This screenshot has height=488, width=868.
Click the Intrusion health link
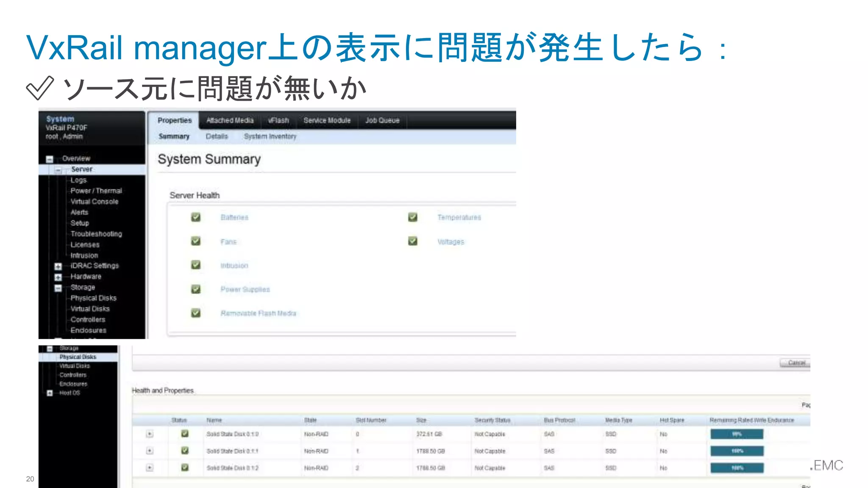pos(234,266)
